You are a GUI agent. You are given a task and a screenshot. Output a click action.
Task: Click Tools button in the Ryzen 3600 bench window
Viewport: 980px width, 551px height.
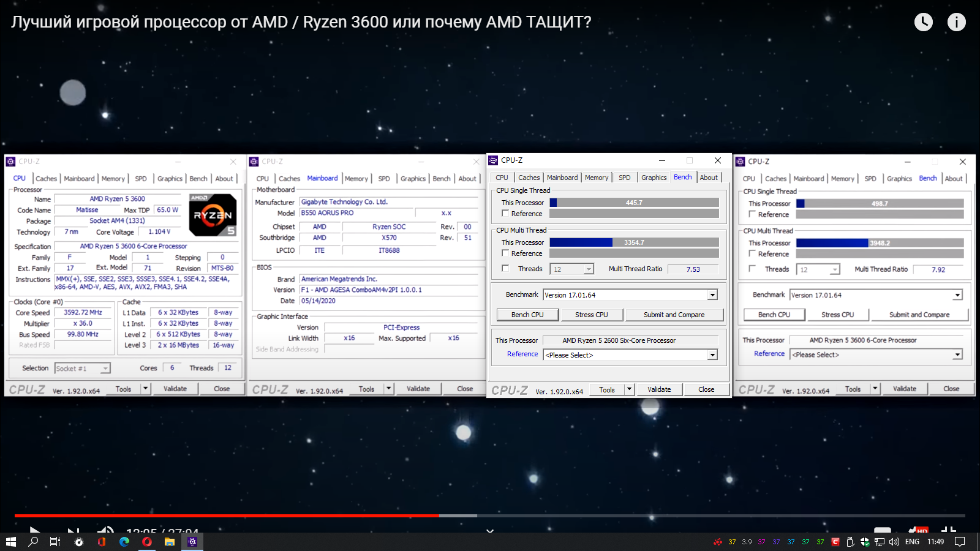(x=853, y=389)
